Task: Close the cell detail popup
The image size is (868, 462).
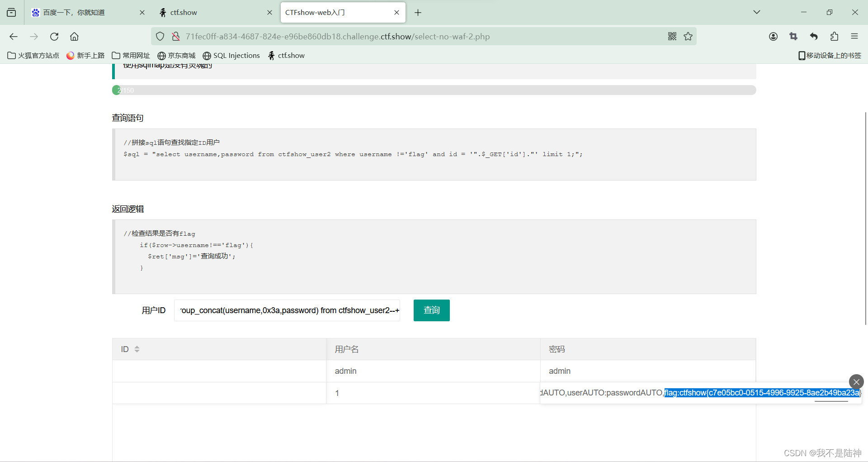Action: pyautogui.click(x=856, y=382)
